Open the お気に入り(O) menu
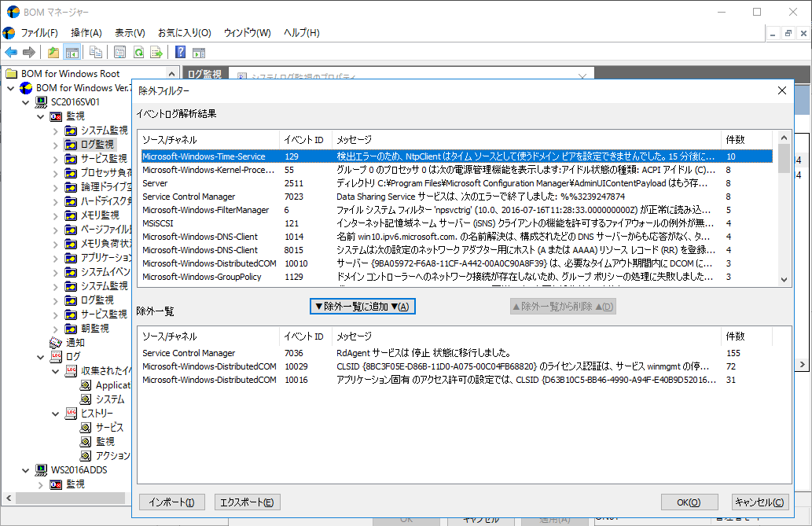 click(x=185, y=33)
